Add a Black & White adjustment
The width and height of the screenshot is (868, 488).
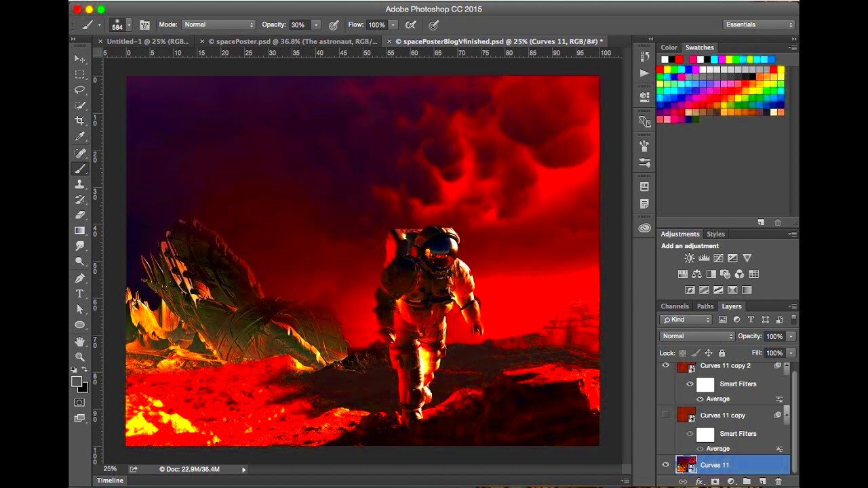(x=711, y=274)
